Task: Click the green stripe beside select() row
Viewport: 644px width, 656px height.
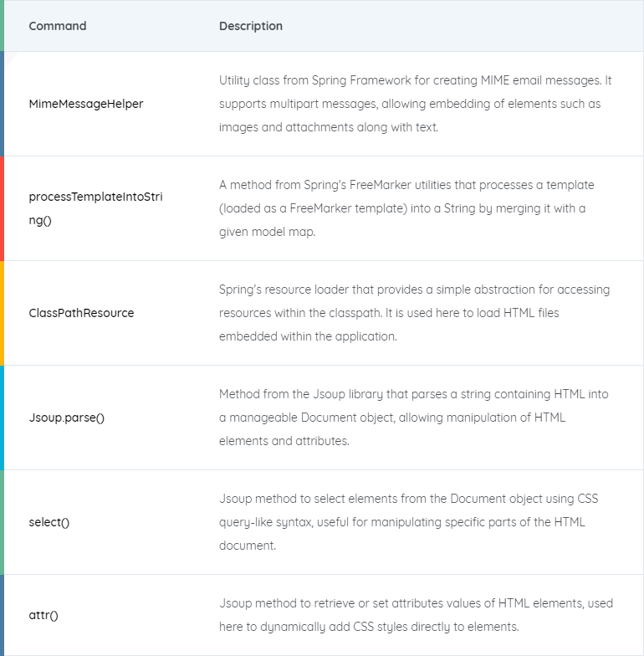Action: pyautogui.click(x=2, y=522)
